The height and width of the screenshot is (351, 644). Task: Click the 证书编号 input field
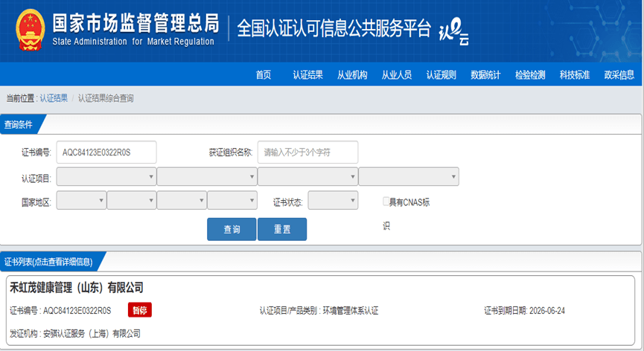point(106,152)
